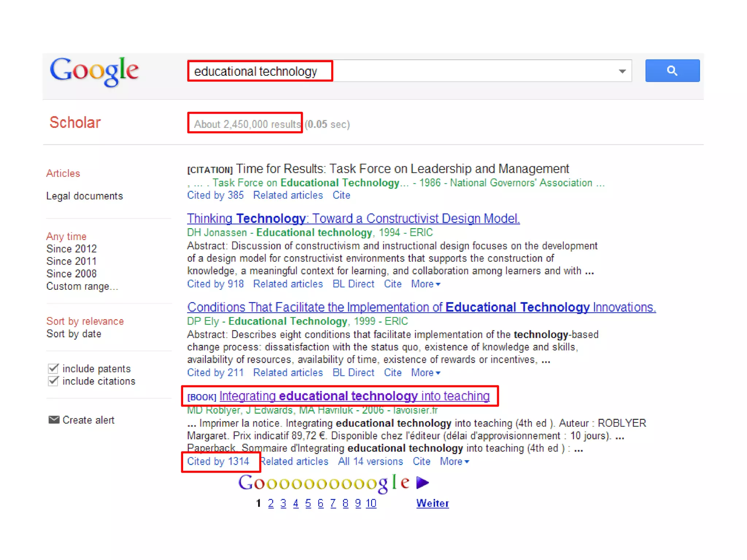
Task: Open the search box dropdown arrow
Action: pyautogui.click(x=622, y=71)
